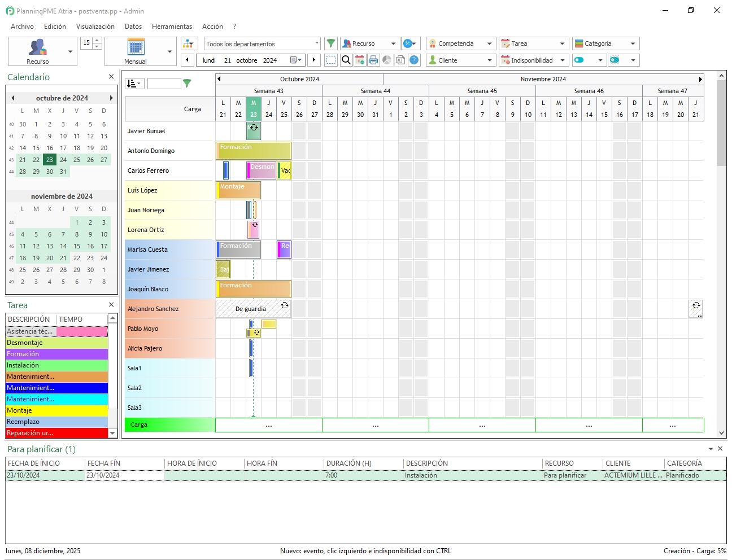Click the green funnel filter icon
Viewport: 732px width, 560px height.
click(331, 43)
